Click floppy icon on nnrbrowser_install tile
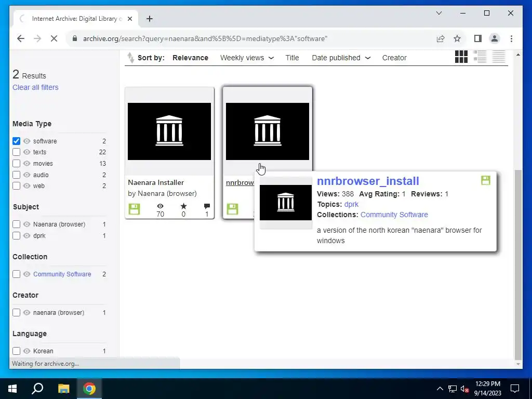 tap(232, 209)
